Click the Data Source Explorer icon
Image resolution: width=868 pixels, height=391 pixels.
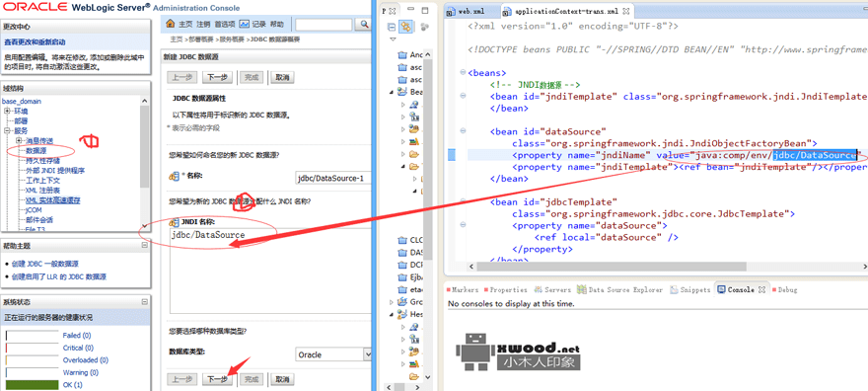(x=581, y=289)
